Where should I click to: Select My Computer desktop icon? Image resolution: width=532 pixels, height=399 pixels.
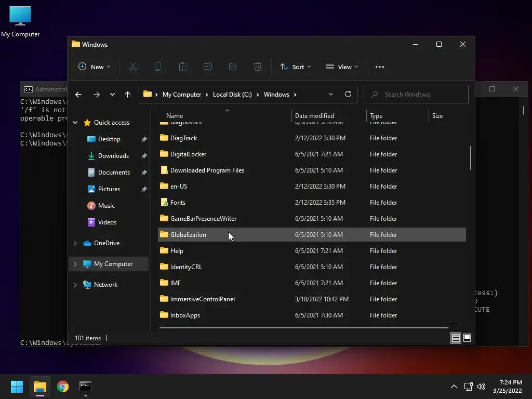point(20,21)
